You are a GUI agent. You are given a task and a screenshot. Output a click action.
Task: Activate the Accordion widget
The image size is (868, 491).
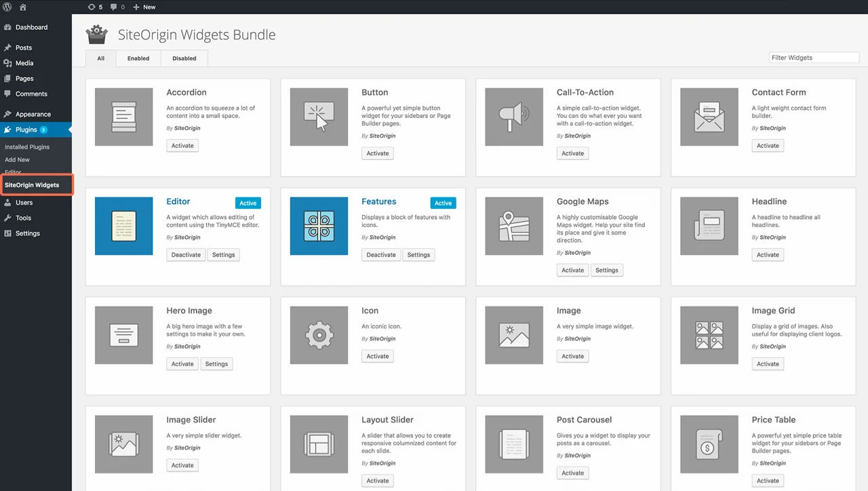click(182, 146)
